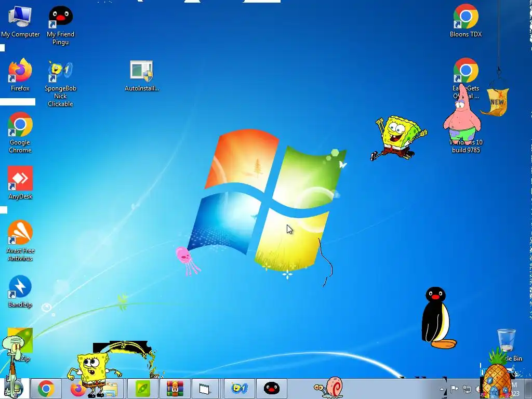Image resolution: width=532 pixels, height=399 pixels.
Task: Show hidden system tray icons
Action: (442, 390)
